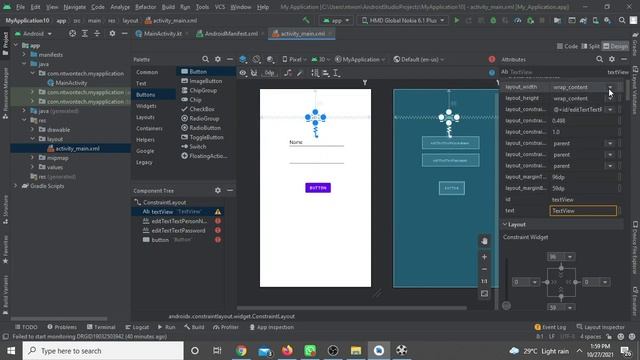Viewport: 640px width, 360px height.
Task: Click the Infer Constraints wand icon
Action: [x=300, y=73]
